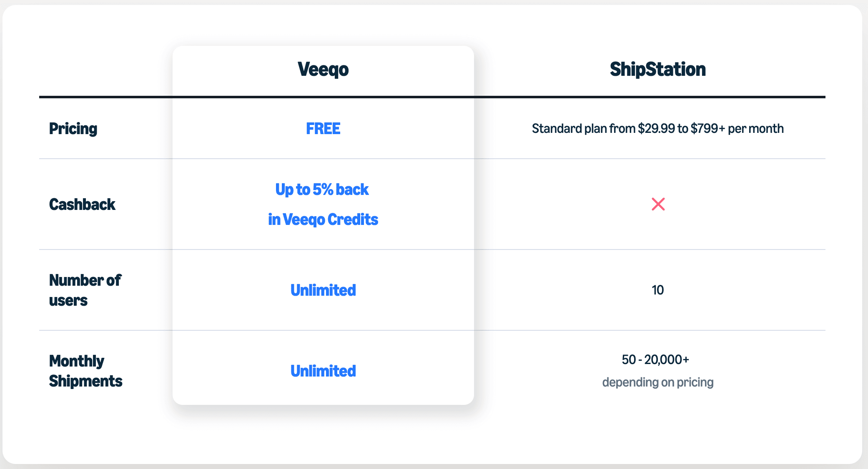Click the blue FREE pricing text
The image size is (868, 469).
(x=323, y=129)
